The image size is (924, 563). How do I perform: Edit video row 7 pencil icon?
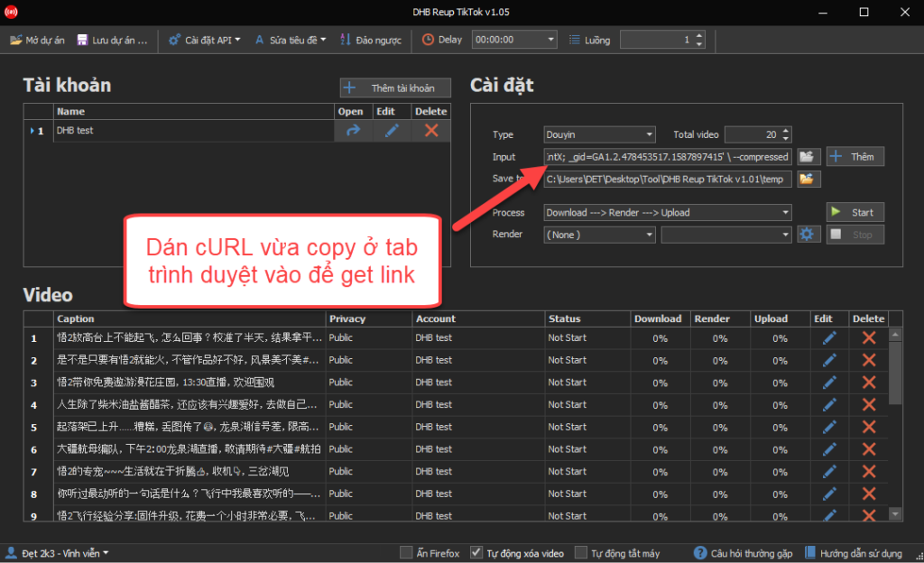(829, 472)
